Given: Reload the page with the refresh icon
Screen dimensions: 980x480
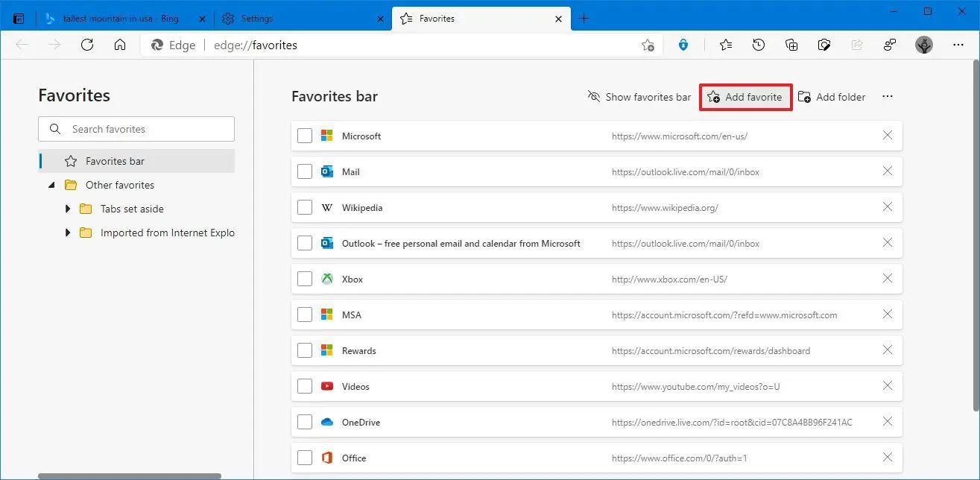Looking at the screenshot, I should [x=87, y=45].
